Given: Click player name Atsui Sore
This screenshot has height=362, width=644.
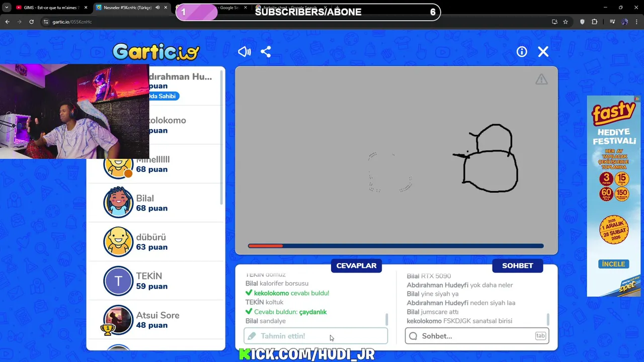Looking at the screenshot, I should tap(157, 315).
